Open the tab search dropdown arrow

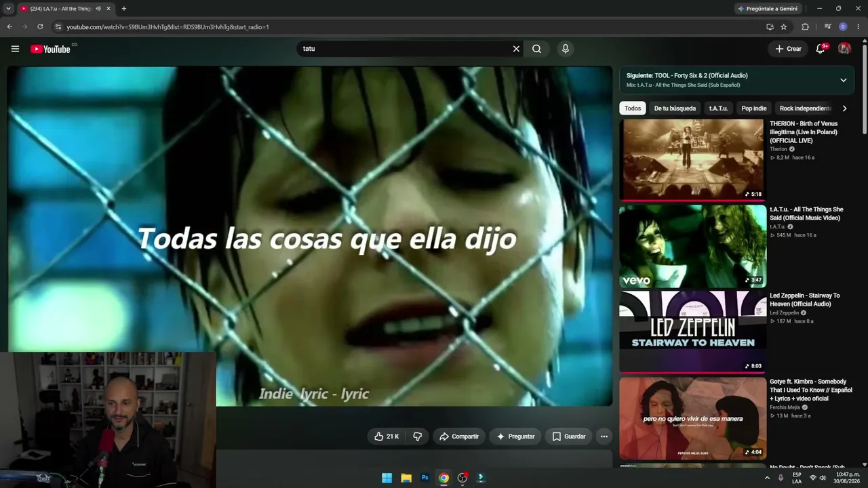(x=8, y=9)
